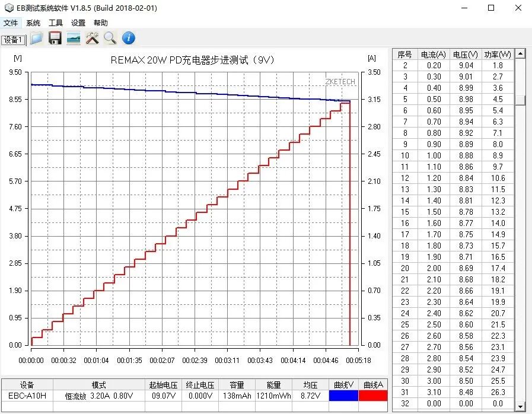The width and height of the screenshot is (532, 414).
Task: Click power 0.0 in row 32
Action: point(498,403)
